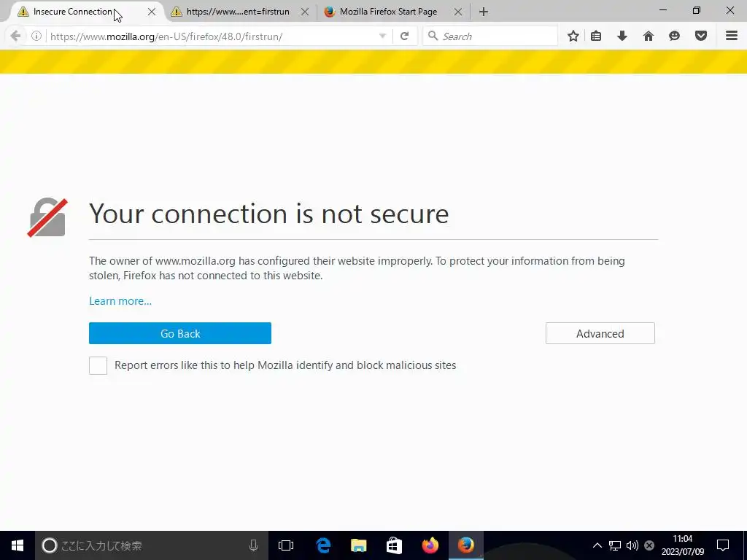Click the newer Firefox logo taskbar icon

point(430,545)
